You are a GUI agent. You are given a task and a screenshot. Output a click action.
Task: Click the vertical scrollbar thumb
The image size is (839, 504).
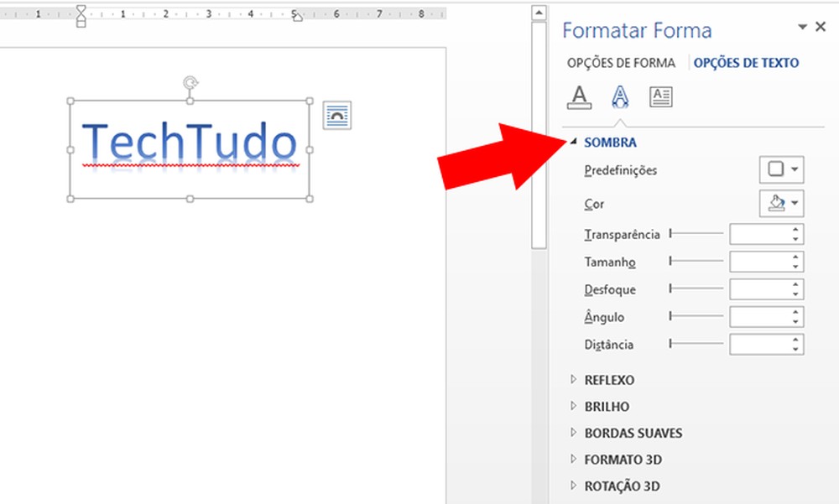[539, 136]
